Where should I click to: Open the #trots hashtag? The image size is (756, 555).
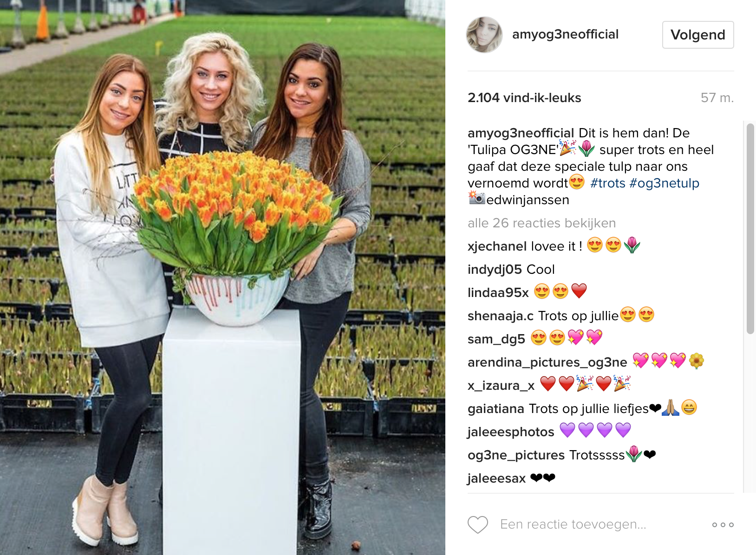click(608, 183)
